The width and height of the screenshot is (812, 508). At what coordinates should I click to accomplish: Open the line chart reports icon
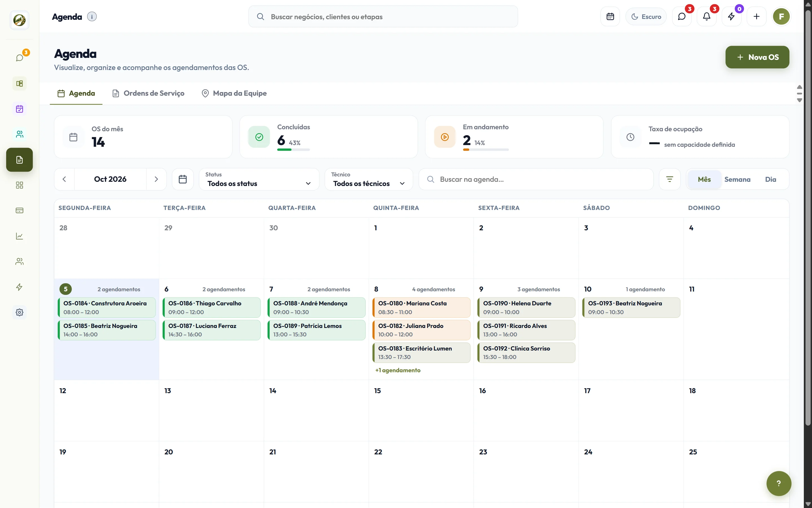tap(19, 236)
